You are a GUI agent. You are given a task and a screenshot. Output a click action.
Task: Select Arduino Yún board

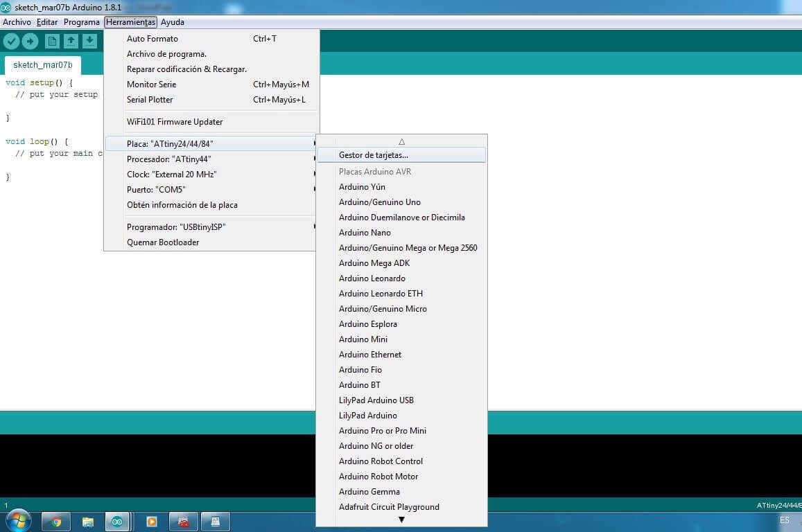(x=401, y=187)
